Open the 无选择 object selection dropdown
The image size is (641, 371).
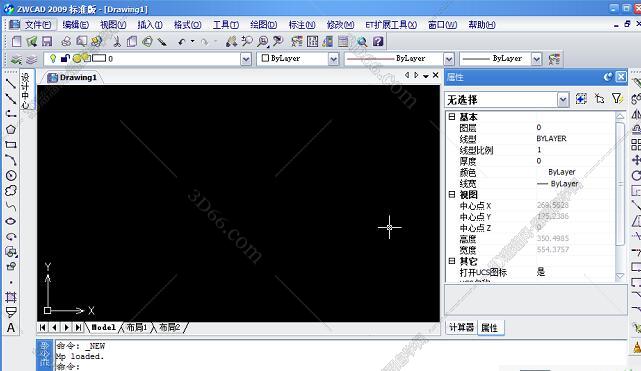point(563,99)
